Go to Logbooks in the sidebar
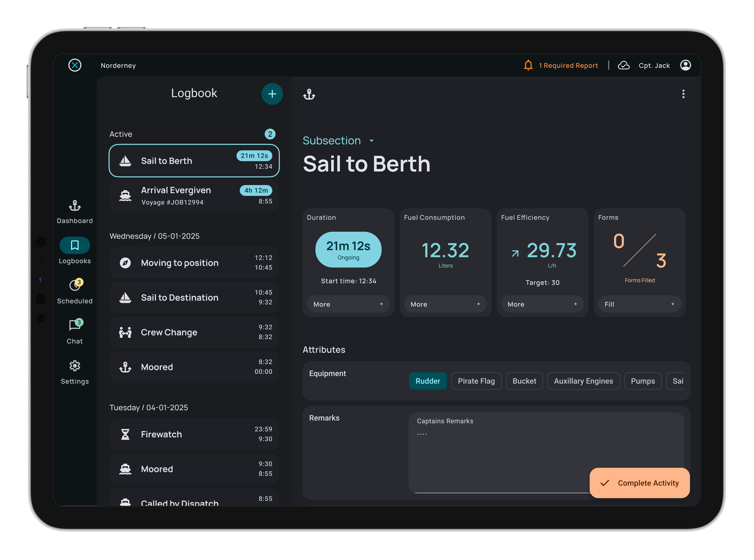 (x=75, y=251)
